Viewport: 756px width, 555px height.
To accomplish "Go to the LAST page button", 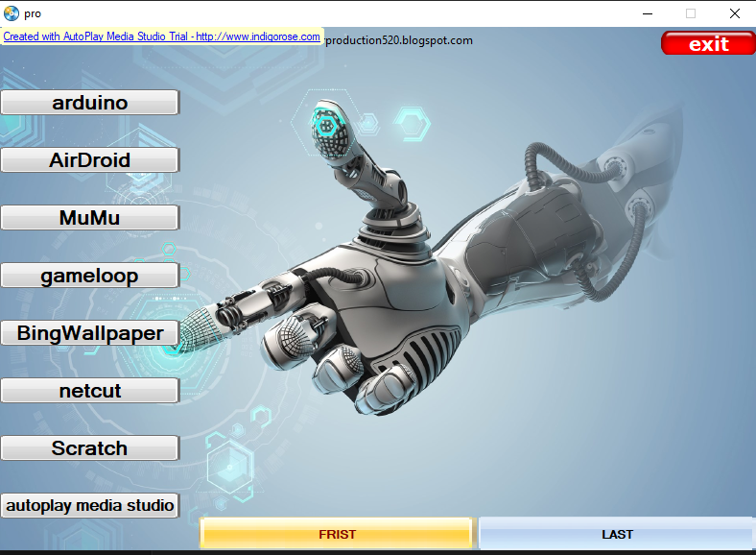I will pyautogui.click(x=616, y=534).
